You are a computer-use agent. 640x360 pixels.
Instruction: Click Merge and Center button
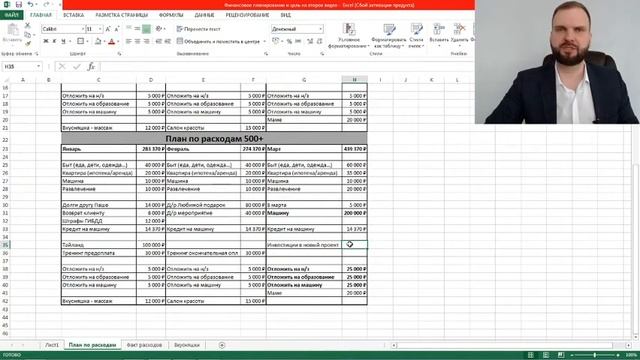[218, 41]
